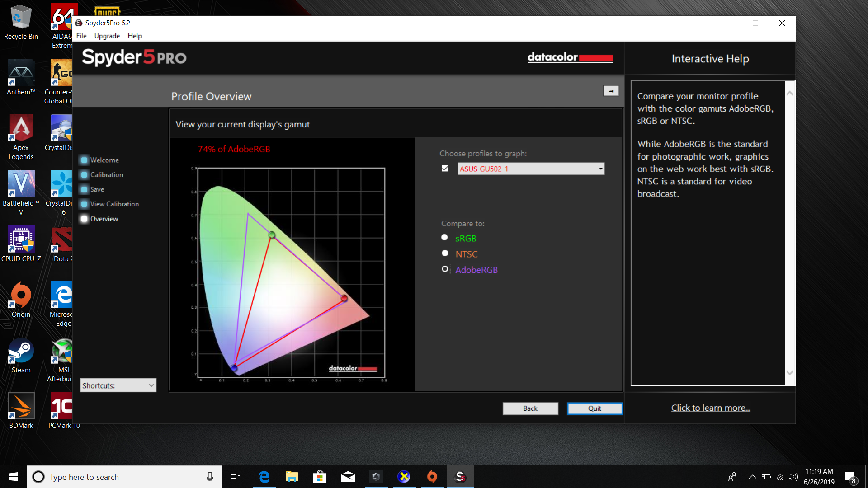The image size is (868, 488).
Task: Open the volume control in tray
Action: click(793, 477)
